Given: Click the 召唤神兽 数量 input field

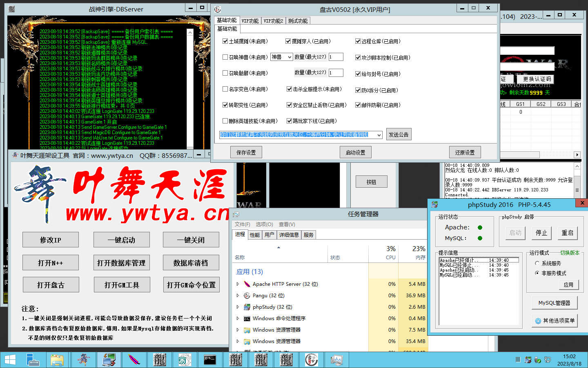Looking at the screenshot, I should (x=336, y=57).
